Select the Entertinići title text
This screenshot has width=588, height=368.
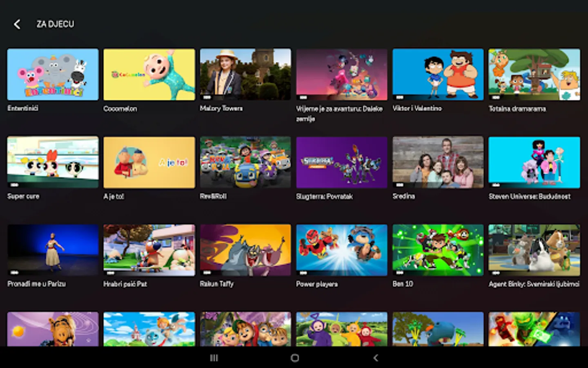[x=22, y=108]
